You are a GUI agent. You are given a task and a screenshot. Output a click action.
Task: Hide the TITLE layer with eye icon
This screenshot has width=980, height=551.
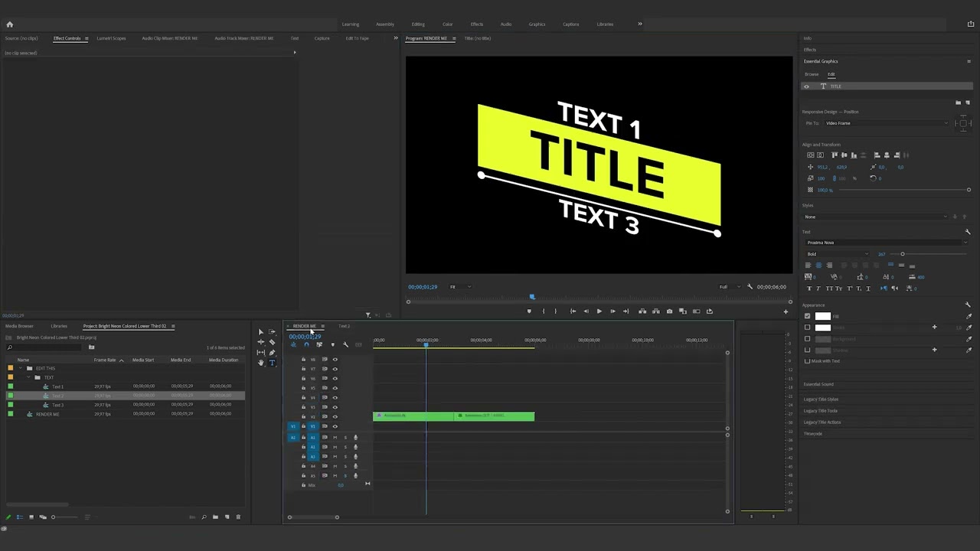[x=806, y=86]
